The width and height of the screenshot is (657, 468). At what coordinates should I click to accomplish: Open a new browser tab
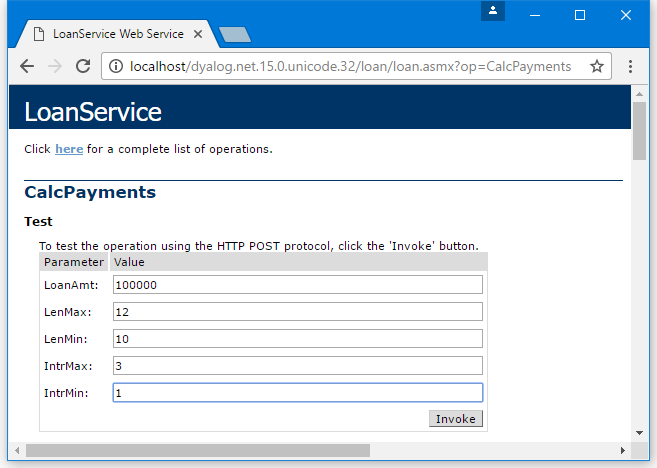tap(234, 35)
